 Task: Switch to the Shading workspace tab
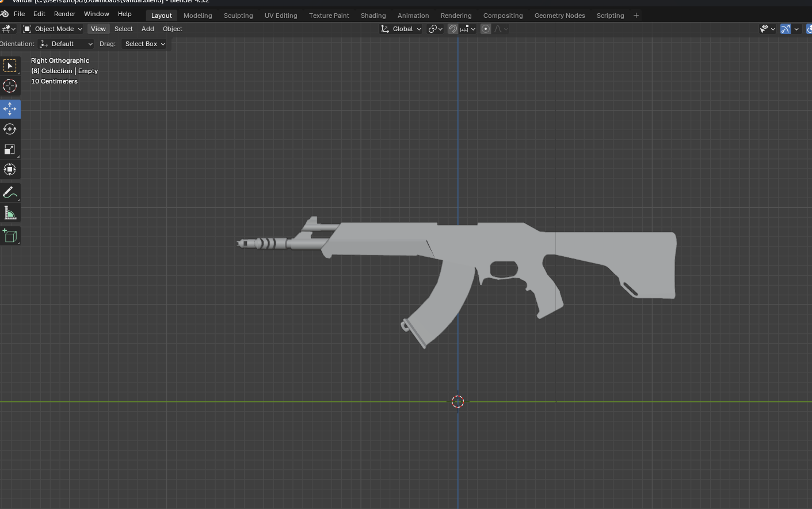click(373, 16)
